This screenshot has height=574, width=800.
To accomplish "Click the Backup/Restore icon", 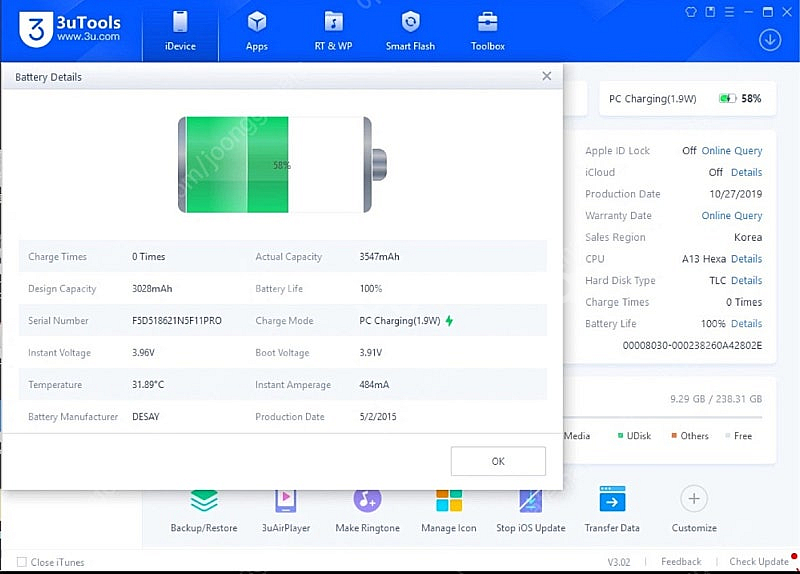I will click(204, 501).
